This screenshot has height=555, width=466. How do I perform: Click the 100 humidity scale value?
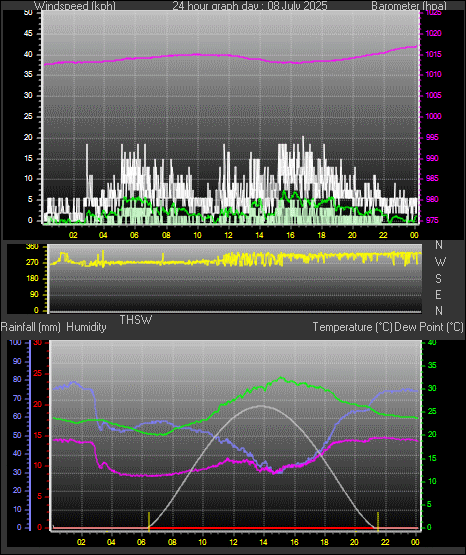(16, 342)
